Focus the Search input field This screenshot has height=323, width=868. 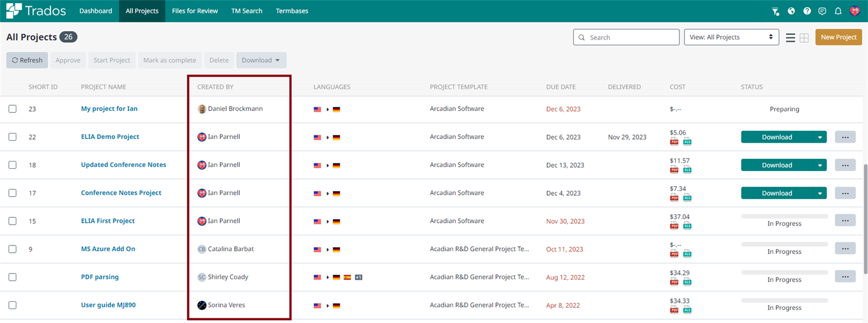[626, 37]
